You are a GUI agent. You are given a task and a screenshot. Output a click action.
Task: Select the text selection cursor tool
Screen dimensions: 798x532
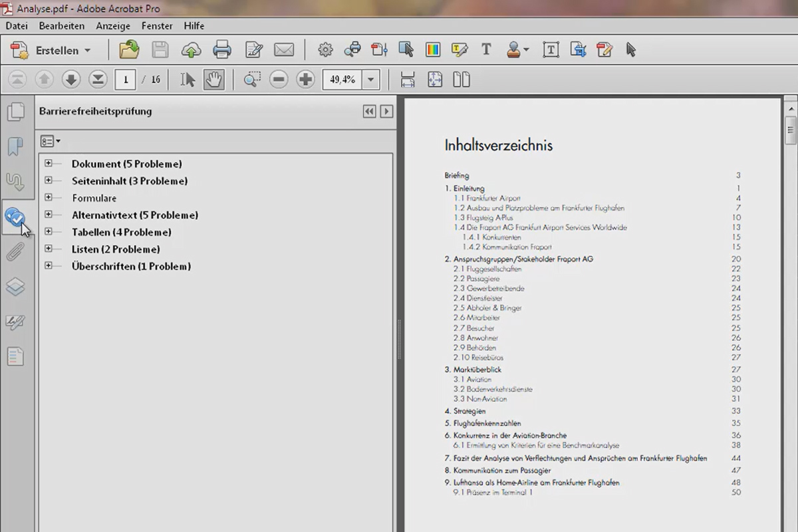pyautogui.click(x=188, y=80)
